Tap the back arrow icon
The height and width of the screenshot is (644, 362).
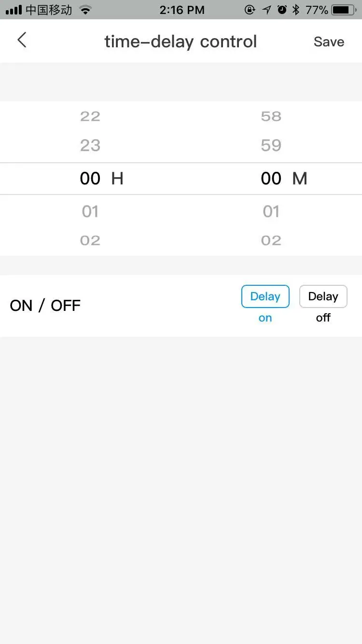tap(22, 41)
